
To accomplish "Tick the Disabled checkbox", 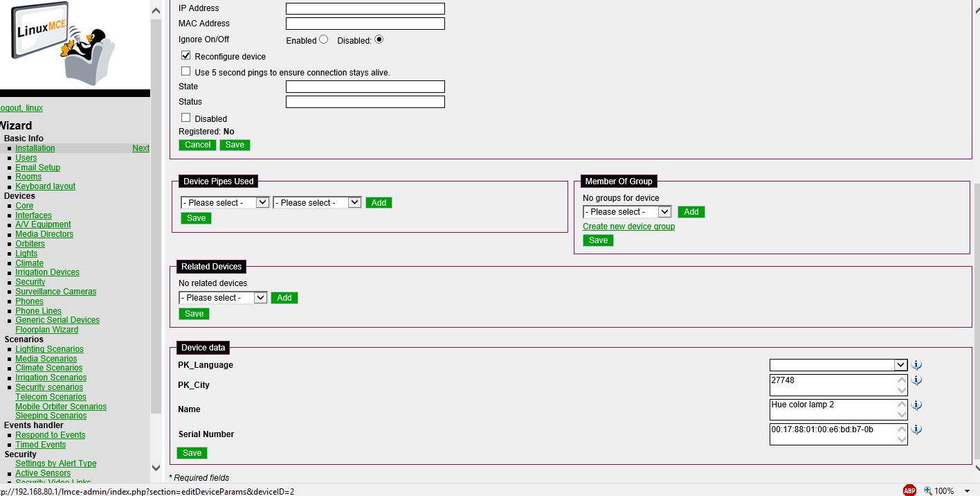I will 185,118.
